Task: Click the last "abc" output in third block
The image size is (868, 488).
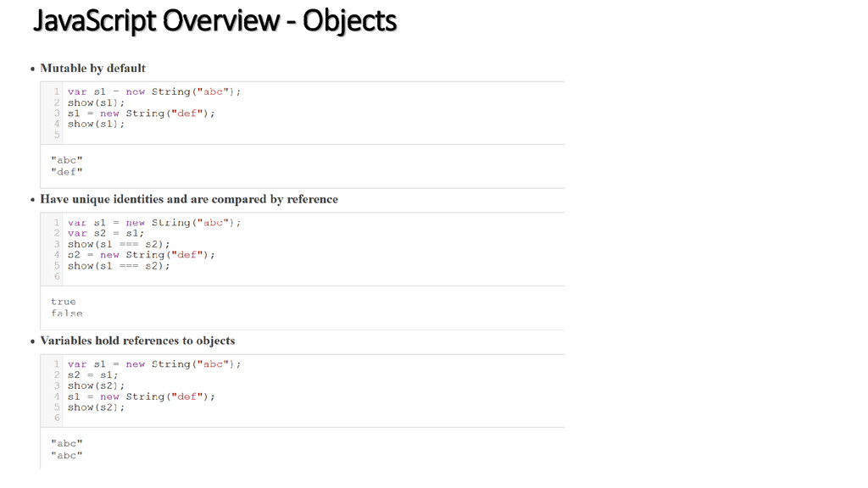Action: tap(67, 456)
